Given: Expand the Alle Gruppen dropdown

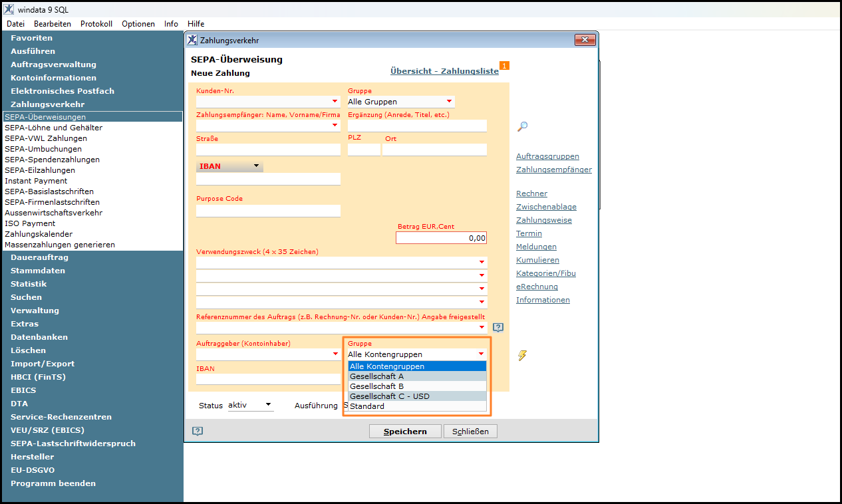Looking at the screenshot, I should [x=450, y=102].
